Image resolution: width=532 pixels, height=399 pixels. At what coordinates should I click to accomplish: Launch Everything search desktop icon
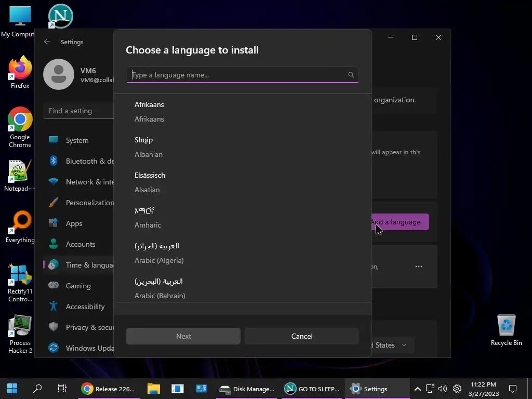point(20,227)
